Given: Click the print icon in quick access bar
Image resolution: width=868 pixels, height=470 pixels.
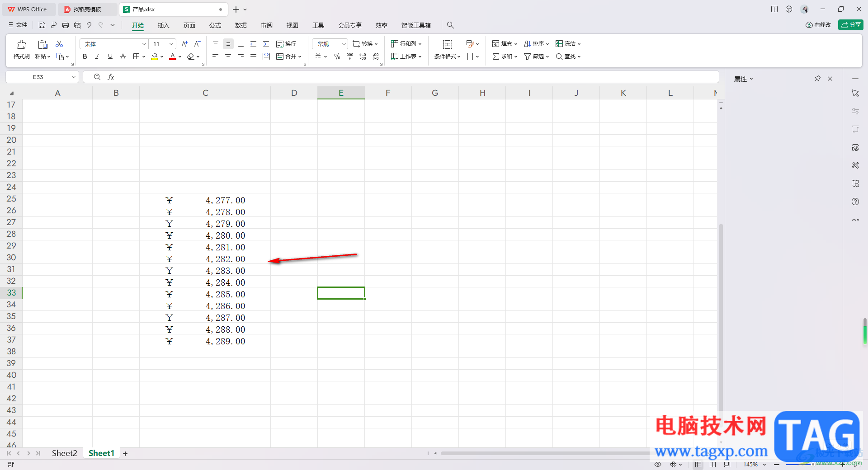Looking at the screenshot, I should pyautogui.click(x=66, y=25).
